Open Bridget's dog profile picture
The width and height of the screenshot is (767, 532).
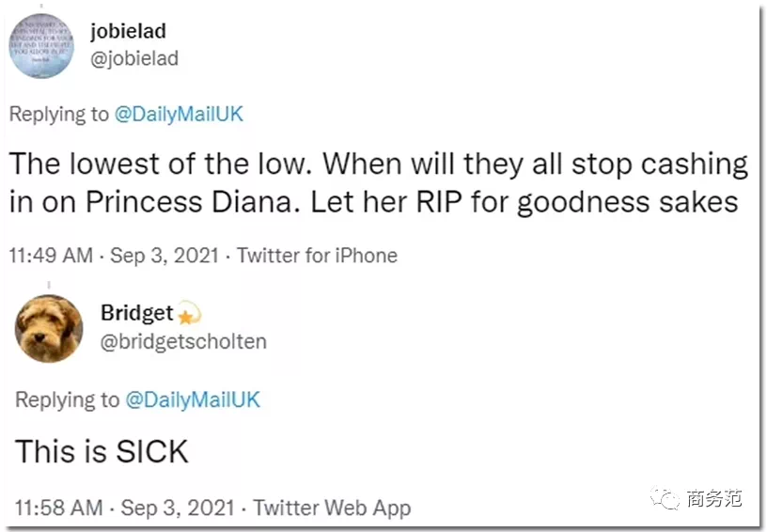(x=49, y=329)
